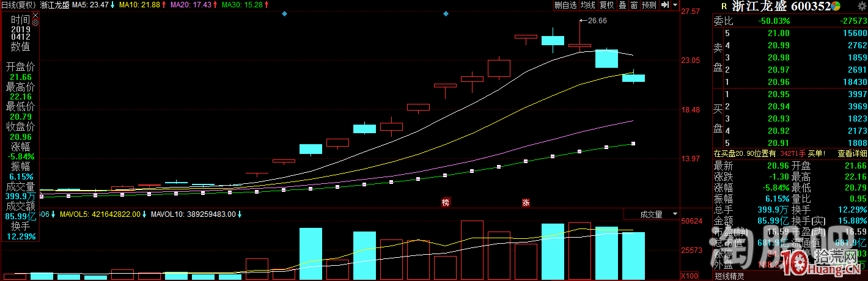This screenshot has height=281, width=868.
Task: Select the 叠 overlay chart tool
Action: [622, 5]
